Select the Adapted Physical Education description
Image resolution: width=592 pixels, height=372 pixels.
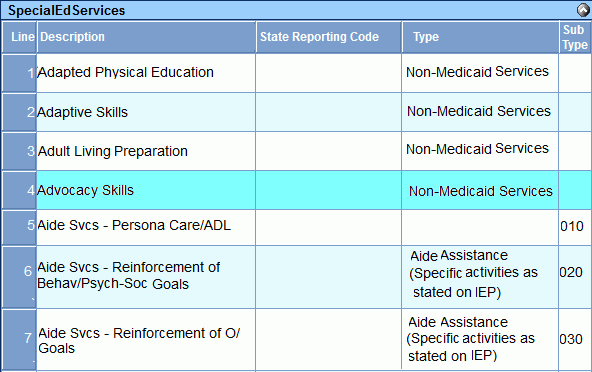click(x=125, y=72)
